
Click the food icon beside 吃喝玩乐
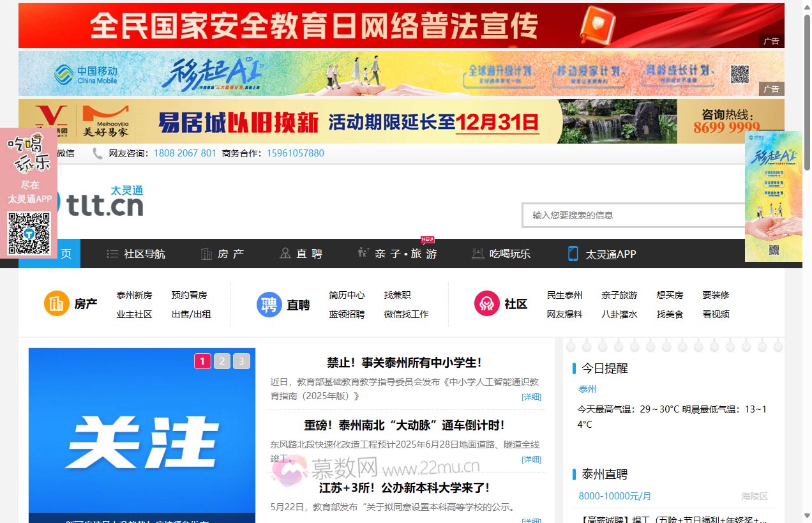click(x=477, y=253)
